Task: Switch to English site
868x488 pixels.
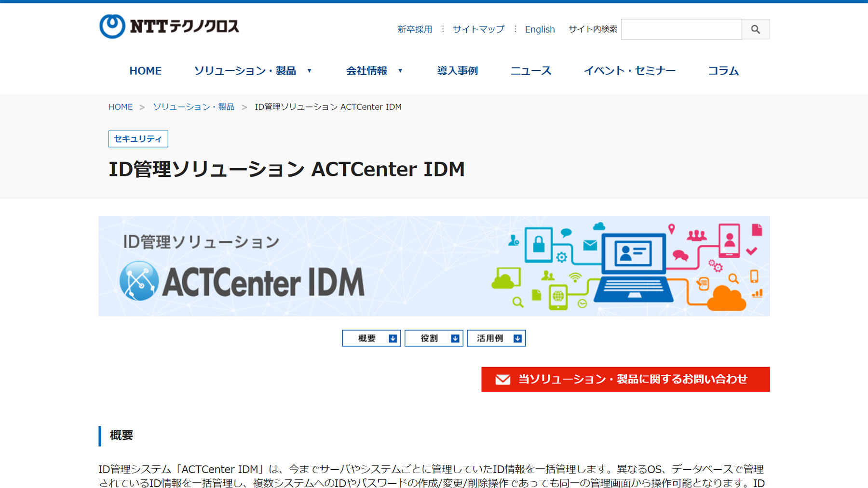Action: point(540,29)
